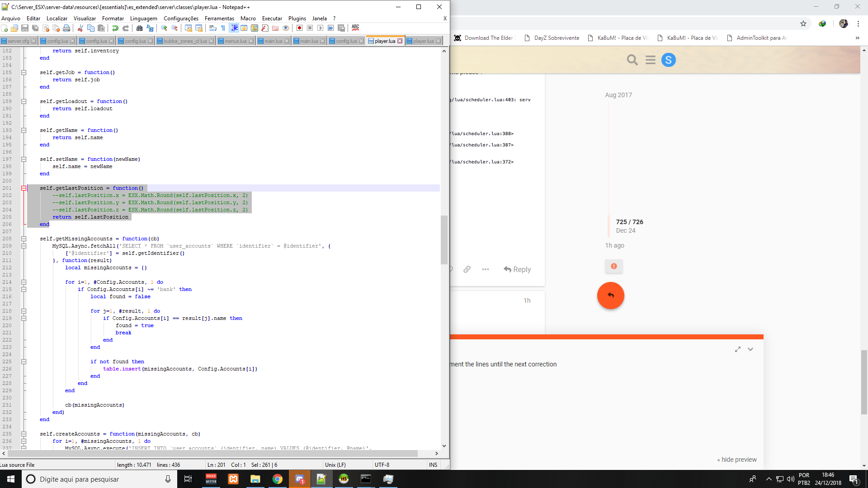Toggle Show All Characters pilcrow icon
The height and width of the screenshot is (488, 868).
click(x=223, y=28)
